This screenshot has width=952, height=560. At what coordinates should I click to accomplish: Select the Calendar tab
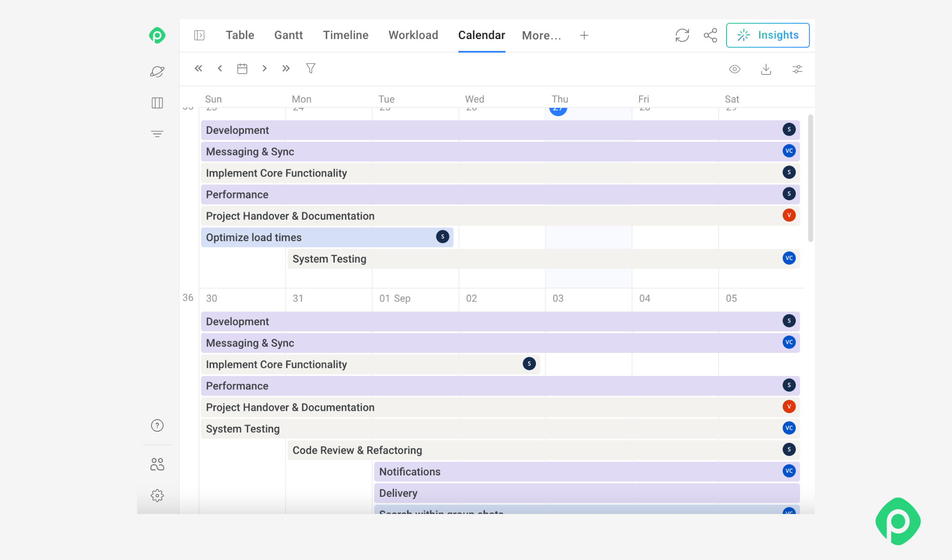tap(482, 35)
